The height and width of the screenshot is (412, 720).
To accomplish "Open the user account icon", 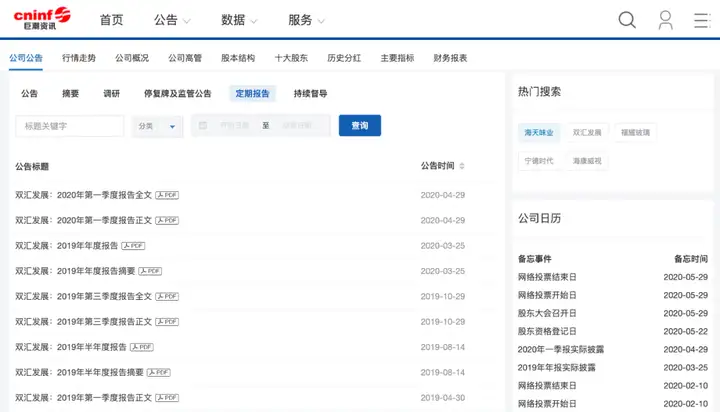I will (x=665, y=20).
